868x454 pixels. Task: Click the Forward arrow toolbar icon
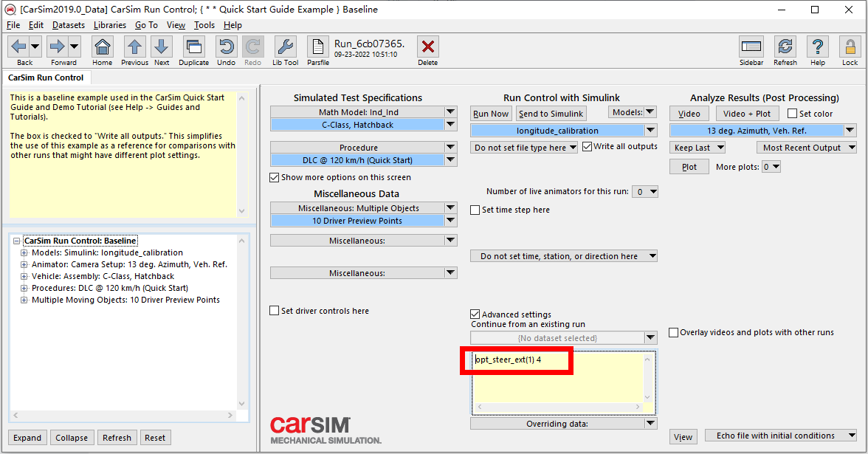(57, 47)
